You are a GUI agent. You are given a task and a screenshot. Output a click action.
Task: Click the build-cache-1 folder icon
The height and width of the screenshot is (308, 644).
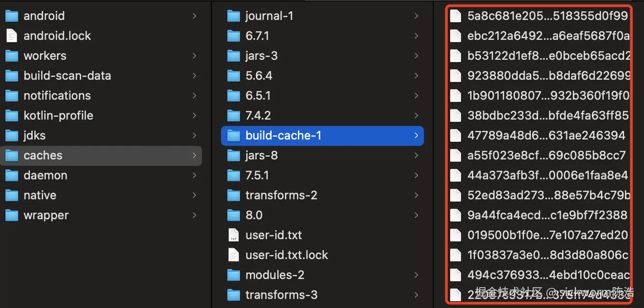(233, 136)
